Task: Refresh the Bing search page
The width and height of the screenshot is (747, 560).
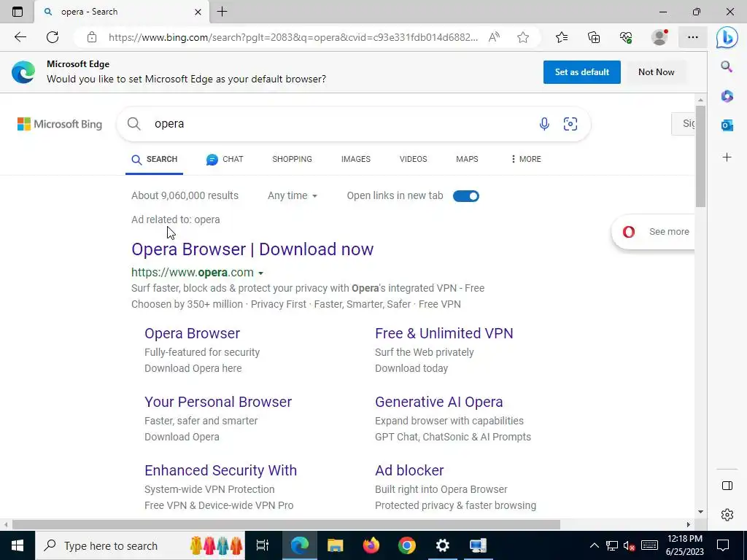Action: click(53, 37)
